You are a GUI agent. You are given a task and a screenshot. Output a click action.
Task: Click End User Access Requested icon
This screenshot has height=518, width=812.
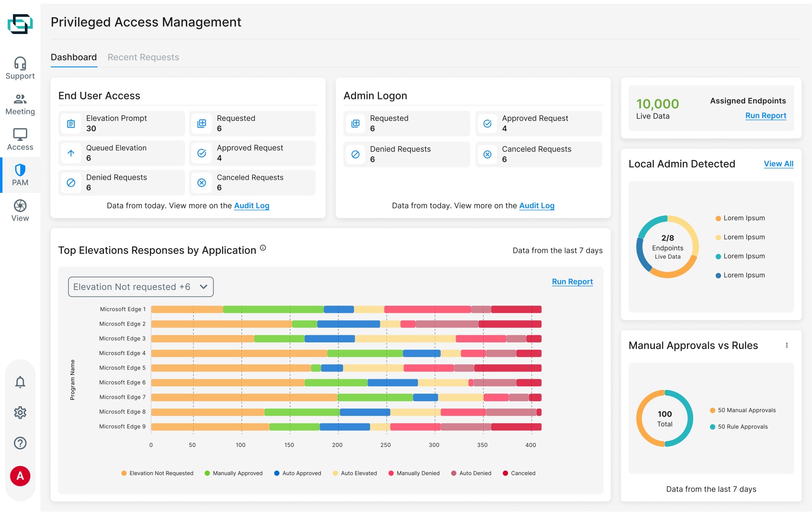(x=202, y=124)
